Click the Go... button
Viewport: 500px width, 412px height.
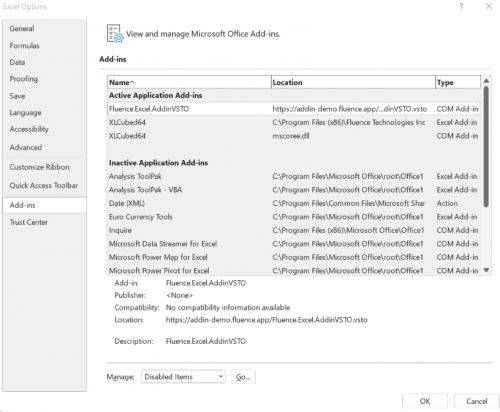[x=243, y=377]
